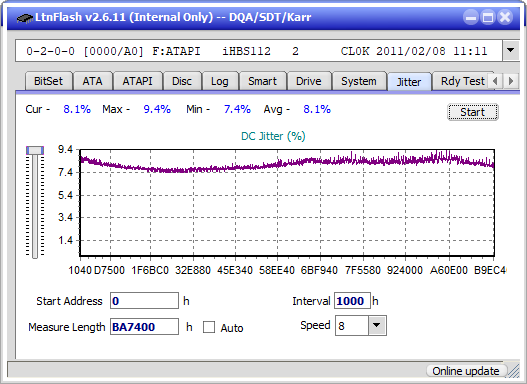The height and width of the screenshot is (384, 527).
Task: Open the ATAPI tab
Action: click(137, 81)
